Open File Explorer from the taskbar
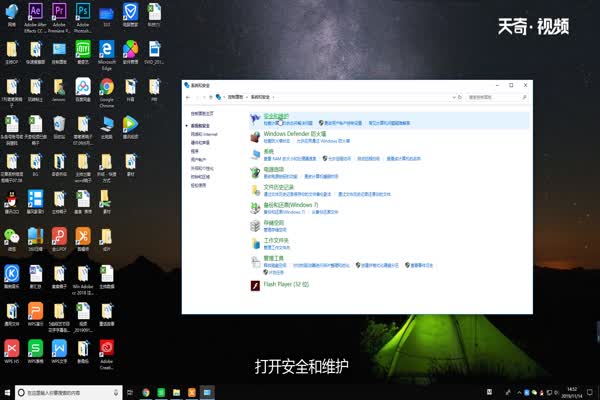Screen dimensions: 600x400 tap(176, 392)
